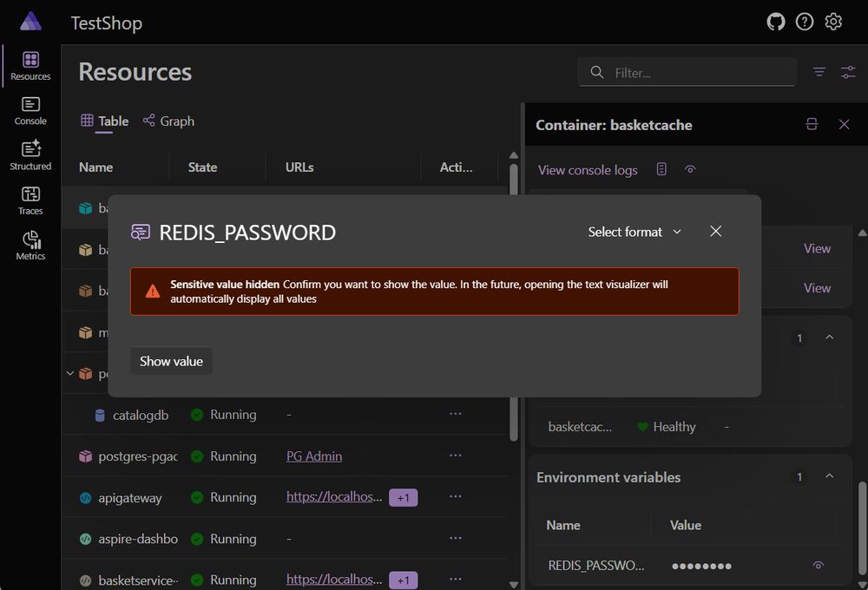
Task: Open actions menu for catalogdb
Action: (455, 414)
